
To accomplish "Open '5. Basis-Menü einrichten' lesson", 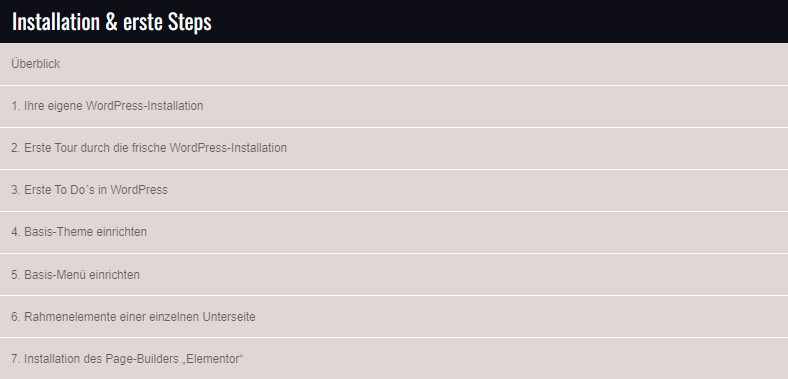I will pyautogui.click(x=394, y=274).
